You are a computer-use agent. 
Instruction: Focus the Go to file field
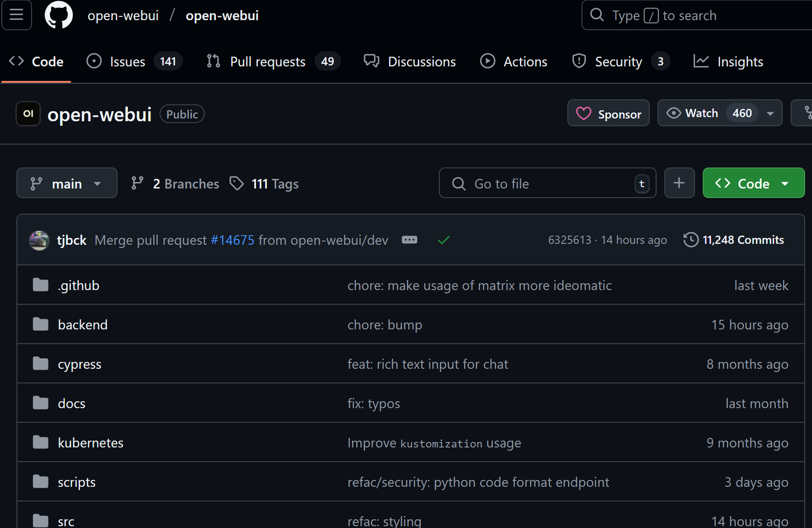(x=547, y=183)
